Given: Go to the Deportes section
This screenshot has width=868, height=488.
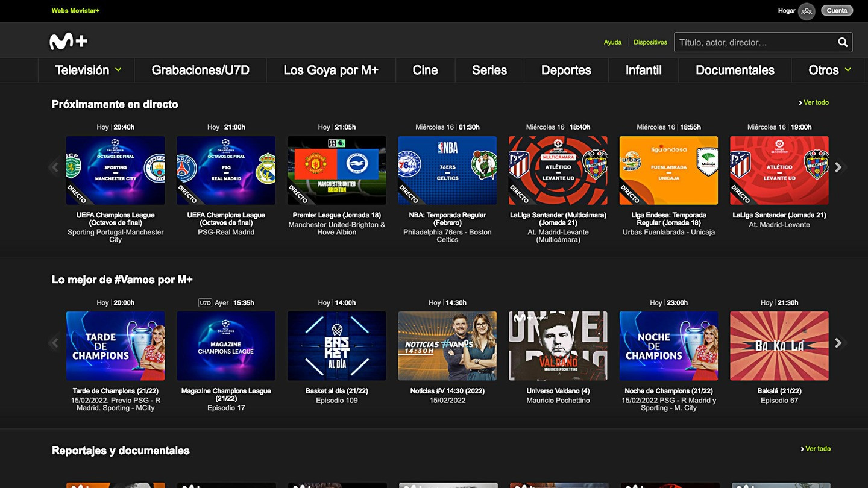Looking at the screenshot, I should click(x=566, y=70).
